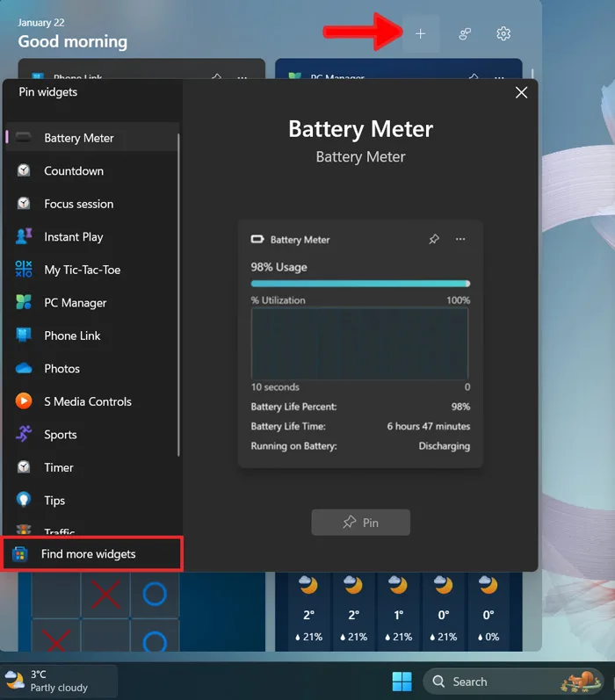Click the plus icon to add widgets

pyautogui.click(x=420, y=34)
